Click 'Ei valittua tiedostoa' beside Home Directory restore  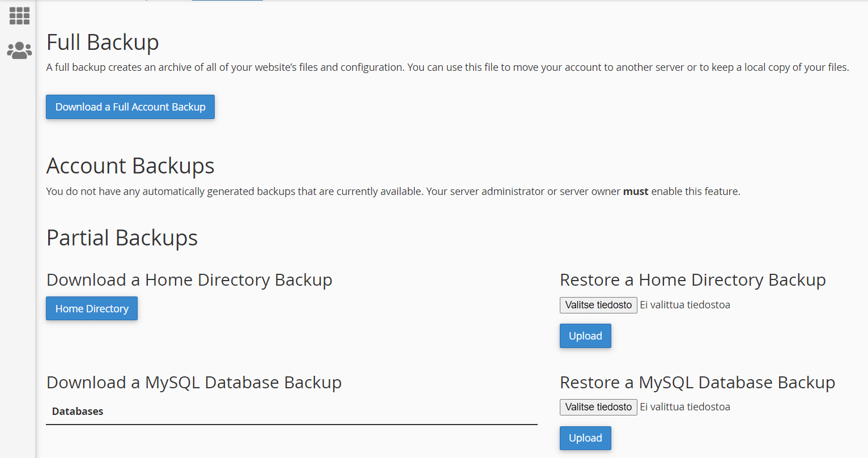[685, 305]
